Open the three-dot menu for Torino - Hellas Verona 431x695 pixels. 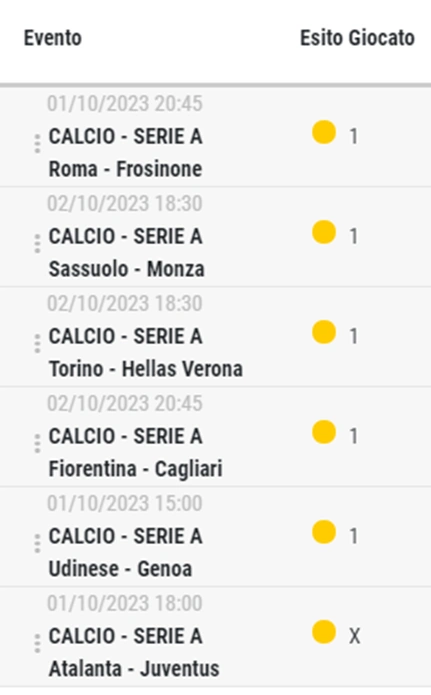(37, 344)
